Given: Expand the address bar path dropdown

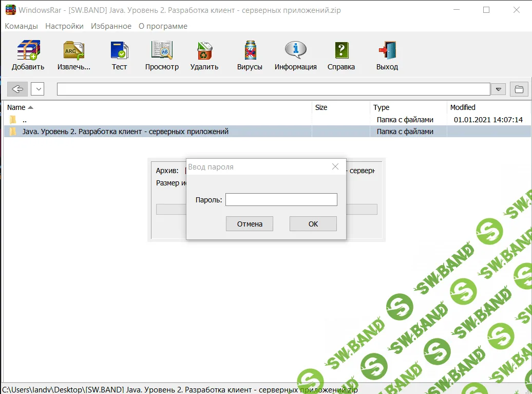Looking at the screenshot, I should coord(498,89).
